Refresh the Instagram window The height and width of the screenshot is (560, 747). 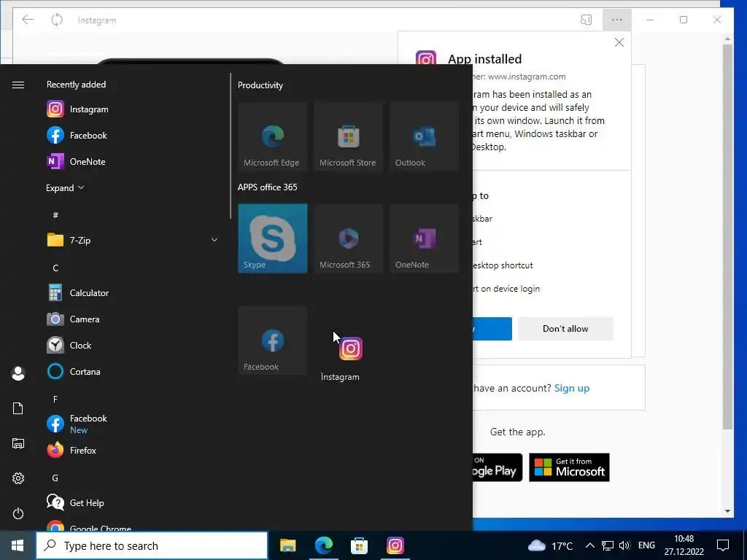tap(57, 20)
